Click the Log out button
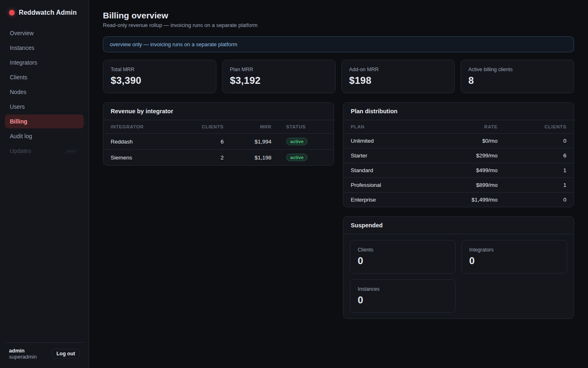The width and height of the screenshot is (588, 368). click(x=66, y=354)
